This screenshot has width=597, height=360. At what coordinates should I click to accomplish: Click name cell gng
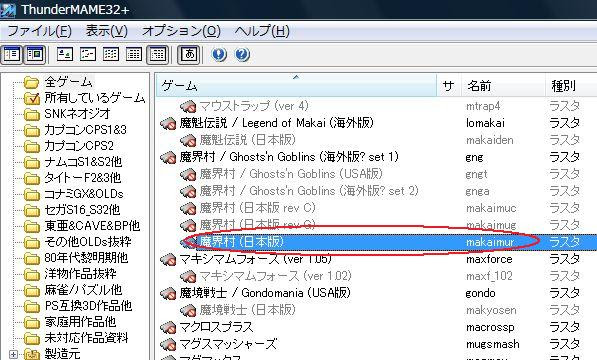474,157
